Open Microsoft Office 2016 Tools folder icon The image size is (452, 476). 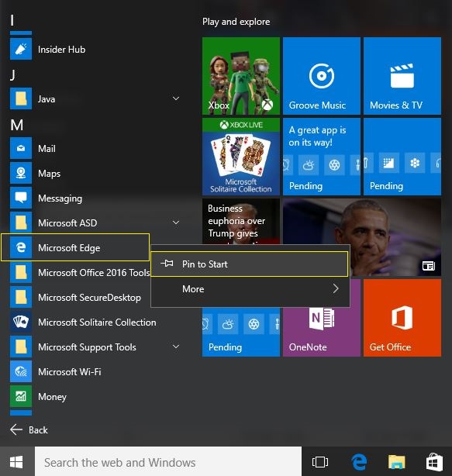pyautogui.click(x=21, y=272)
